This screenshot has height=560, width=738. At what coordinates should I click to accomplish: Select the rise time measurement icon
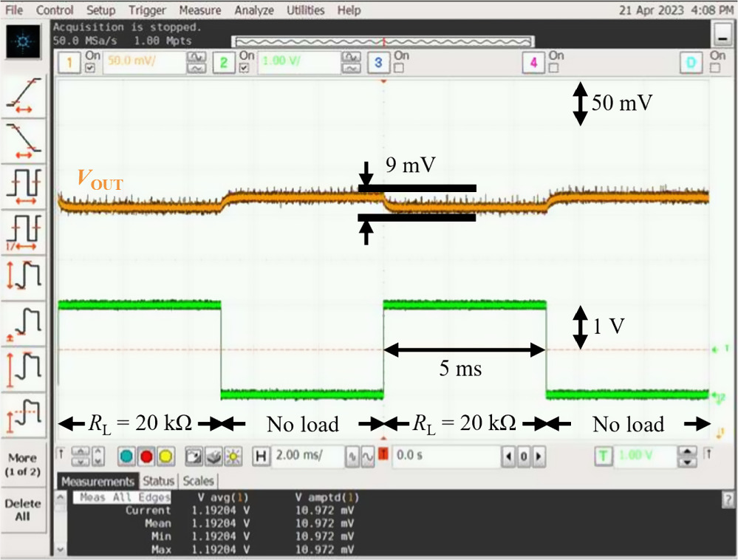24,95
